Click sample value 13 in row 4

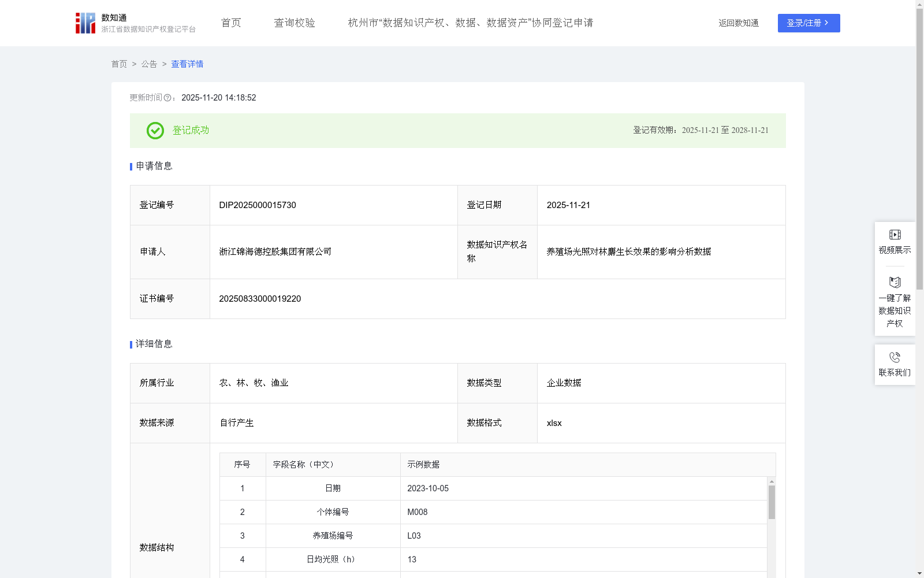click(412, 560)
